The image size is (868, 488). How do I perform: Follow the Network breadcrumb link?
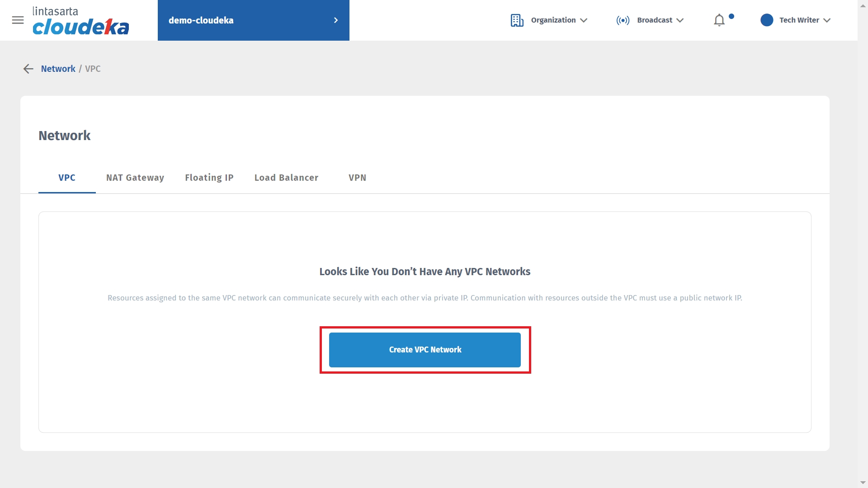[58, 69]
